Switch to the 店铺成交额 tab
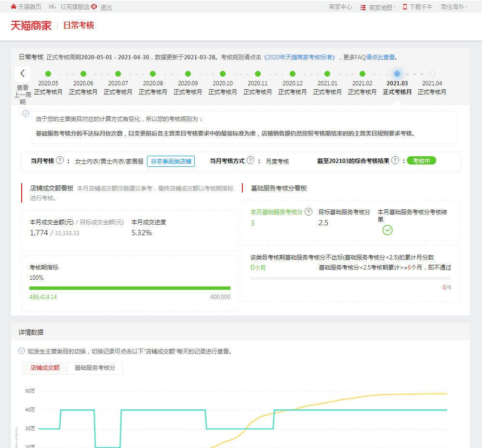Screen dimensions: 482x448 tap(45, 368)
